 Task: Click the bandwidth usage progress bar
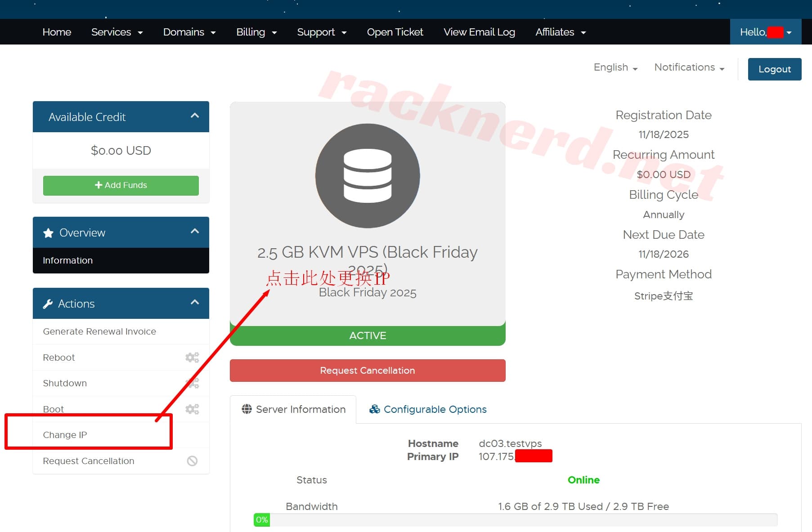pyautogui.click(x=515, y=520)
